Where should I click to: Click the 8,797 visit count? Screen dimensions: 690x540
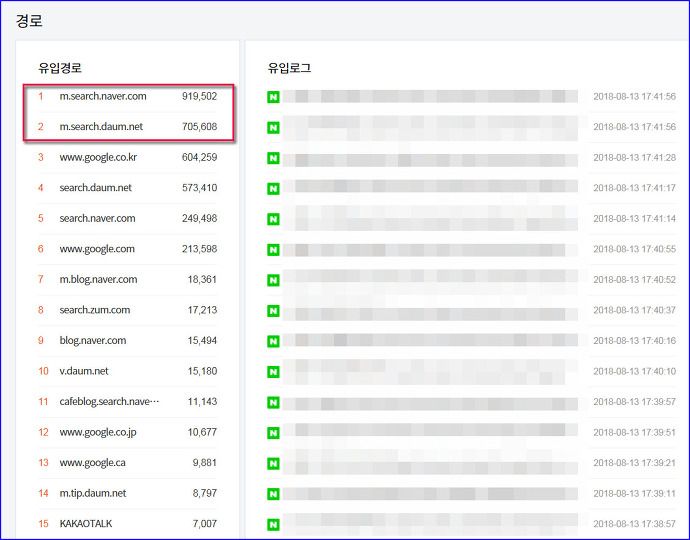(205, 493)
